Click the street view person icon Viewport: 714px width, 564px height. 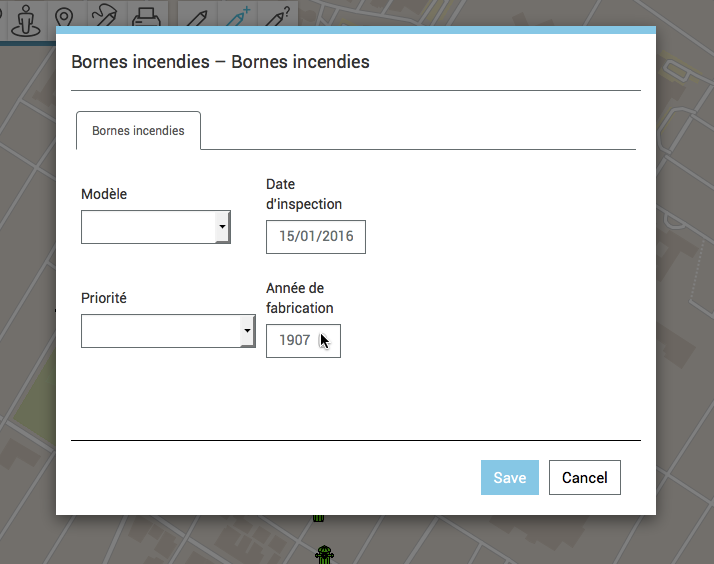(x=26, y=18)
